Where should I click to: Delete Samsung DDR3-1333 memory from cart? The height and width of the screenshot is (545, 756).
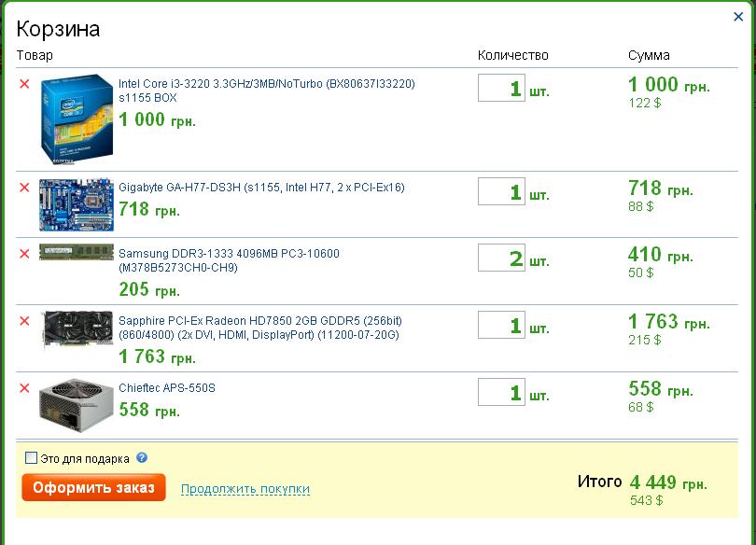pyautogui.click(x=24, y=254)
